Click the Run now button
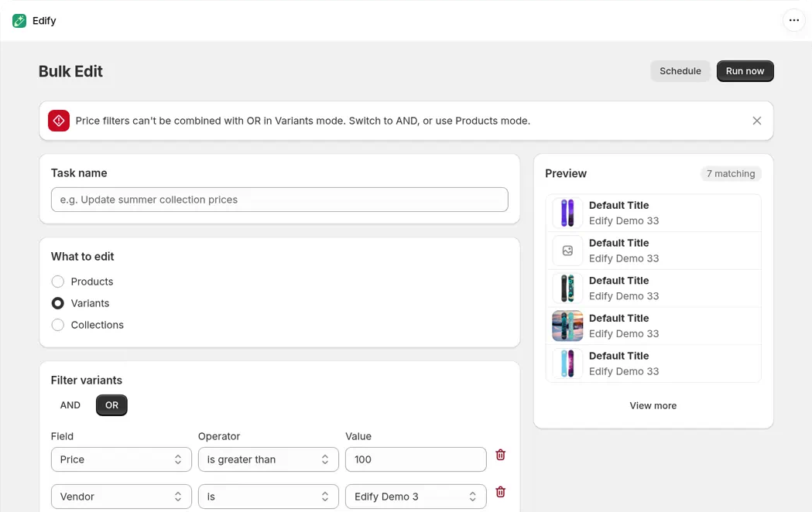Screen dimensions: 812x512 pyautogui.click(x=745, y=71)
